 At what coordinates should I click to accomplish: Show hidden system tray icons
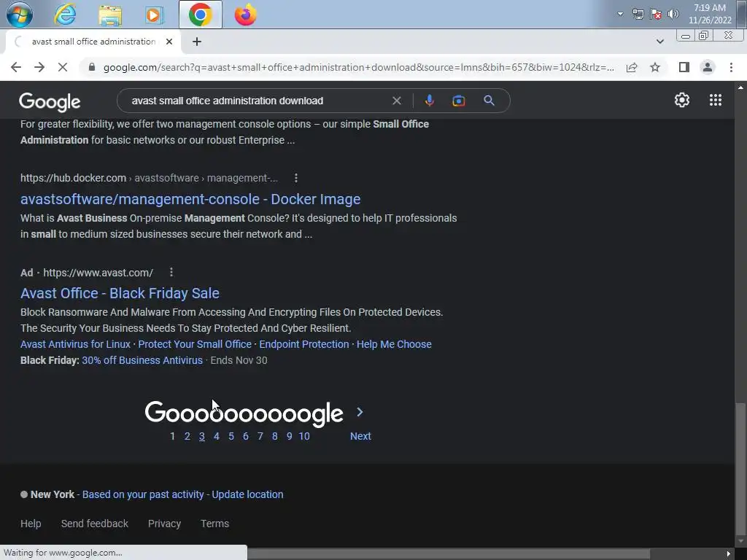tap(620, 14)
